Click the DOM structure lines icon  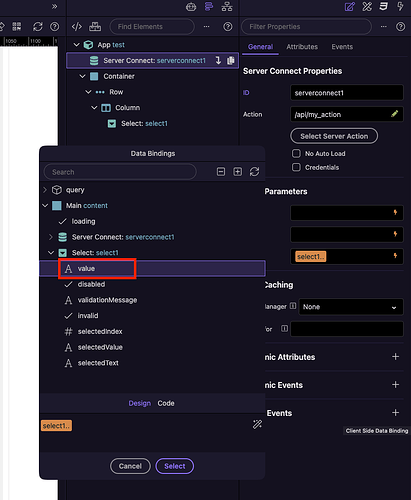pyautogui.click(x=209, y=6)
